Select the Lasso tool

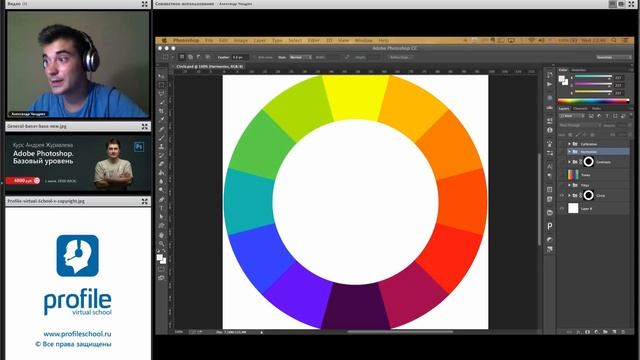pos(162,93)
